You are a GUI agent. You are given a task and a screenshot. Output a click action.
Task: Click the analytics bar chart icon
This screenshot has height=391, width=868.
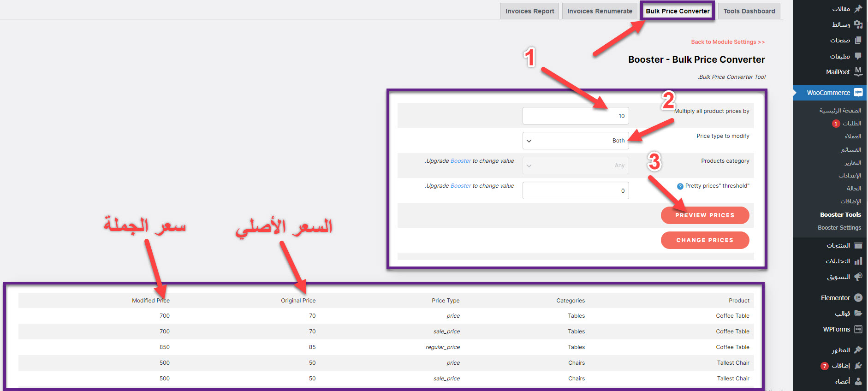tap(858, 261)
